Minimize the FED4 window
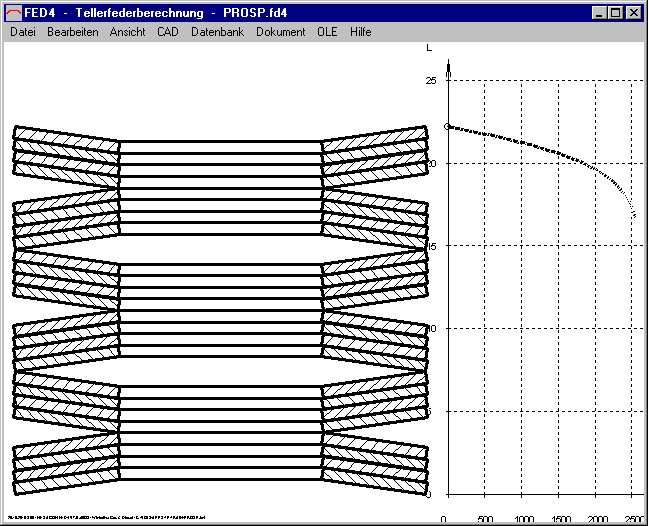This screenshot has width=648, height=526. (x=598, y=12)
